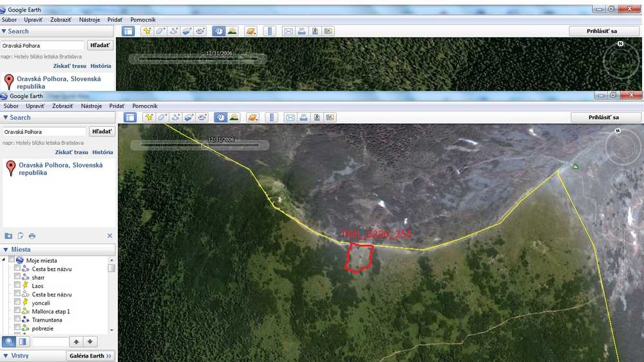Copy search results to clipboard icon

(20, 236)
